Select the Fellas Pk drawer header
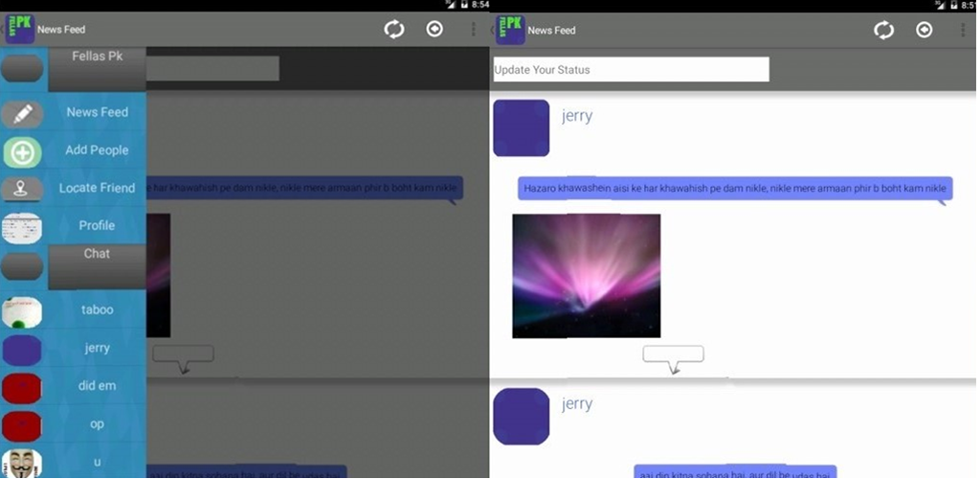 coord(97,69)
